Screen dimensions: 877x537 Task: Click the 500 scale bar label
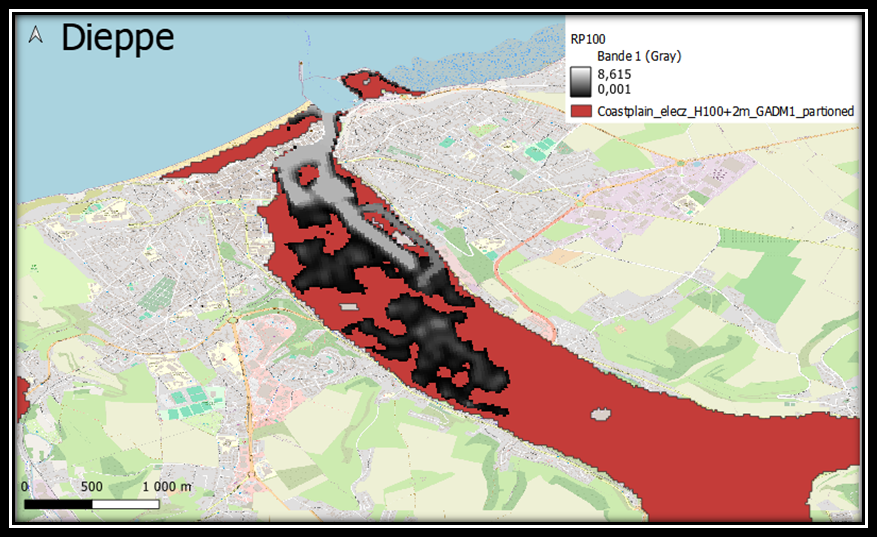(92, 487)
